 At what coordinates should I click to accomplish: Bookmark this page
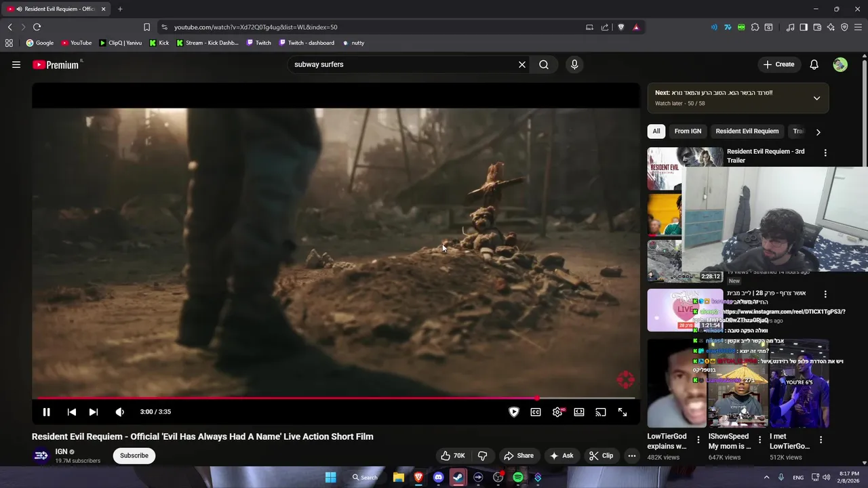click(146, 27)
